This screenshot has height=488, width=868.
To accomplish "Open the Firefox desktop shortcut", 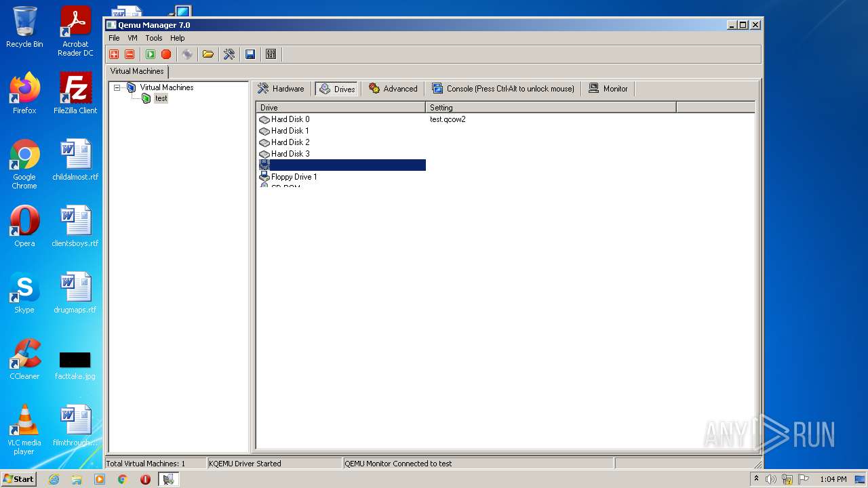I will click(x=24, y=94).
